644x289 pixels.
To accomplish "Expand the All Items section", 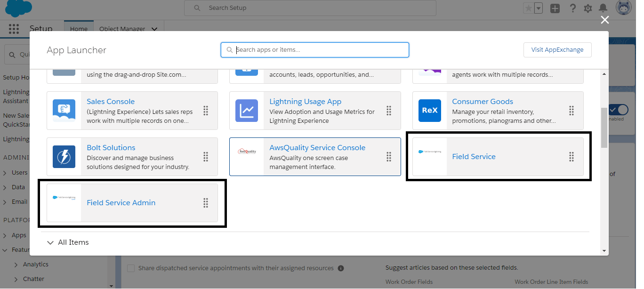I will click(x=68, y=242).
